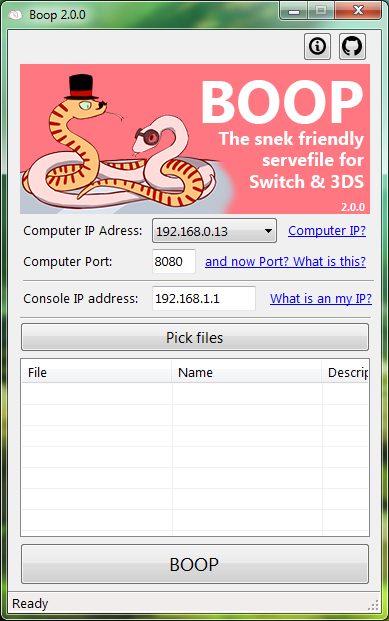
Task: Open the info about dialog icon
Action: [x=317, y=46]
